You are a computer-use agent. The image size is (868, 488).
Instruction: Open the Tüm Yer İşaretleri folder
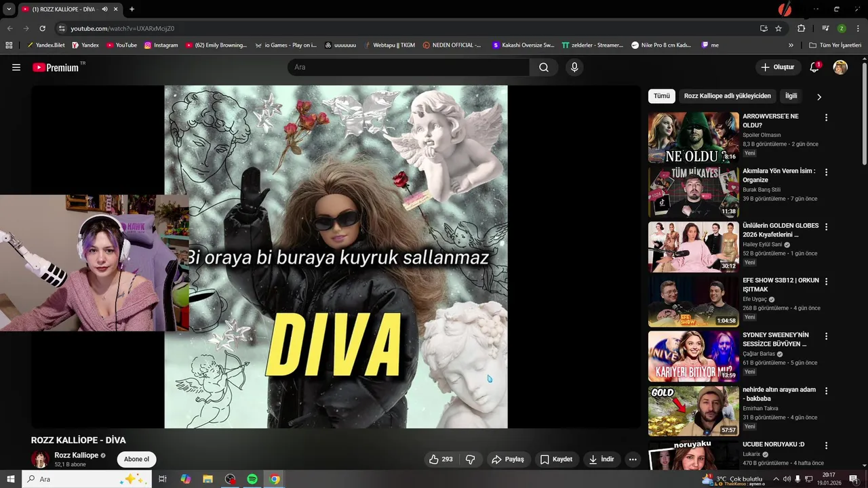click(x=835, y=45)
